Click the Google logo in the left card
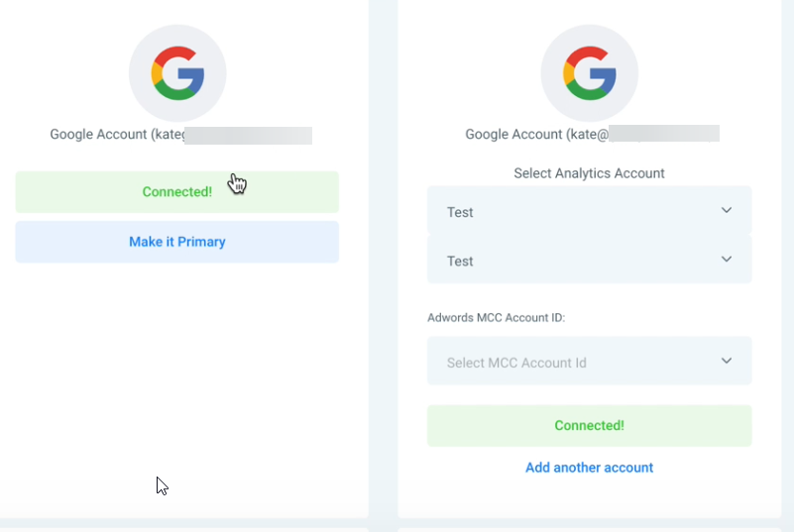794x532 pixels. coord(177,73)
